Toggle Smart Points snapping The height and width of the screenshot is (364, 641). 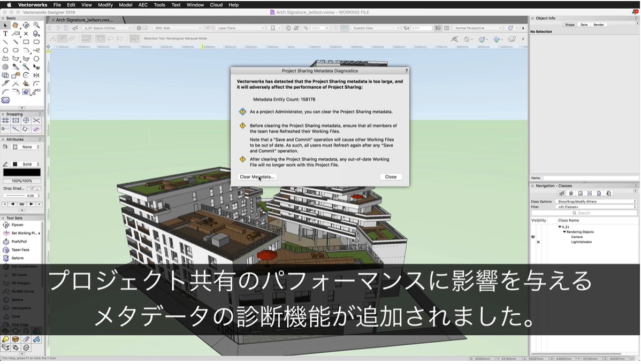[5, 129]
